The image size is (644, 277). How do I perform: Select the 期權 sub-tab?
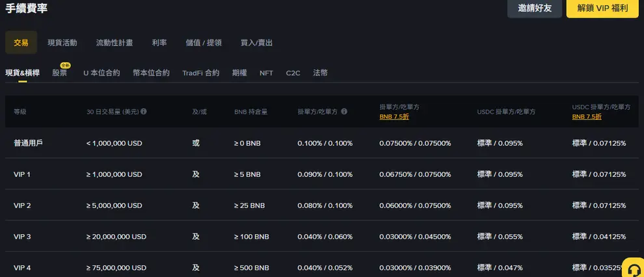point(239,73)
